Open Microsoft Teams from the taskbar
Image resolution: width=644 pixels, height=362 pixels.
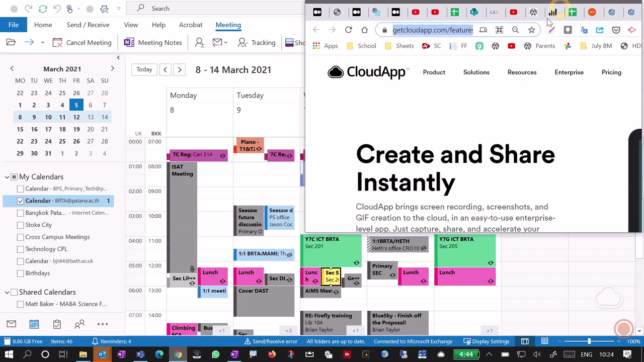[x=140, y=354]
